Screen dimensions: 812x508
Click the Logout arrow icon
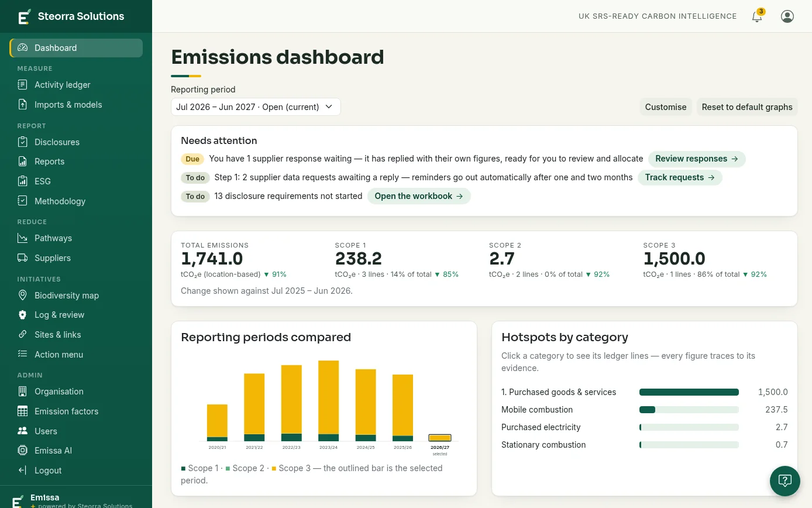[x=23, y=471]
